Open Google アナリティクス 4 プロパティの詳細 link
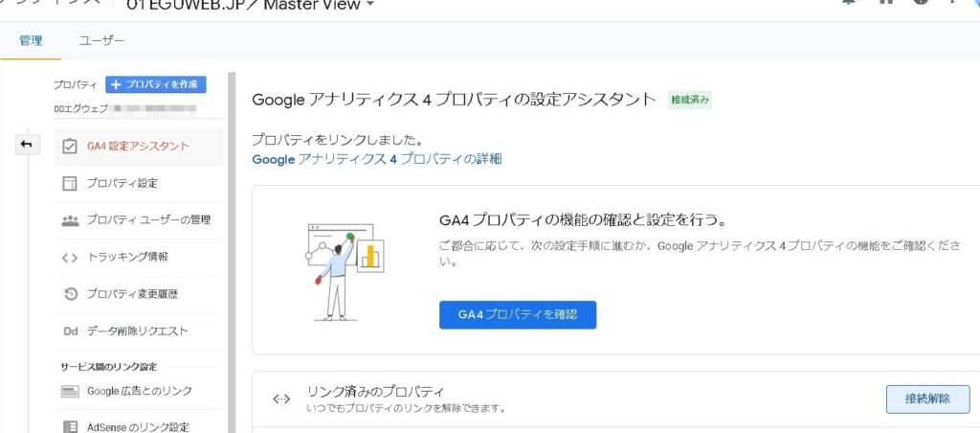980x433 pixels. (x=376, y=159)
